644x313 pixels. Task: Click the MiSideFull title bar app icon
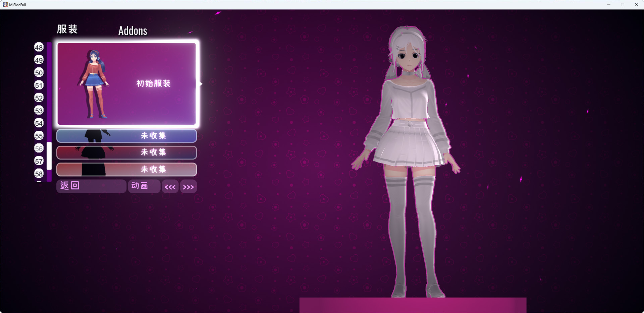tap(5, 5)
